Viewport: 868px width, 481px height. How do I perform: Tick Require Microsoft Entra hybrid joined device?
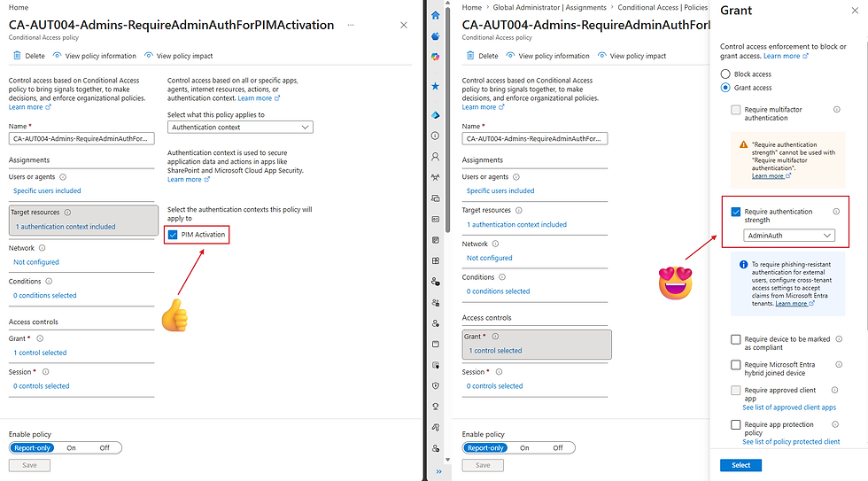736,365
